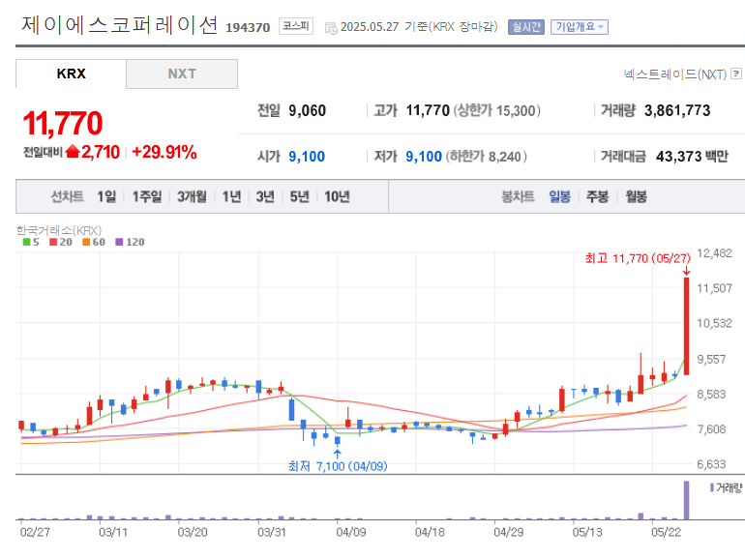Click the red up-arrow price change icon
Viewport: 745px width, 560px height.
point(73,152)
